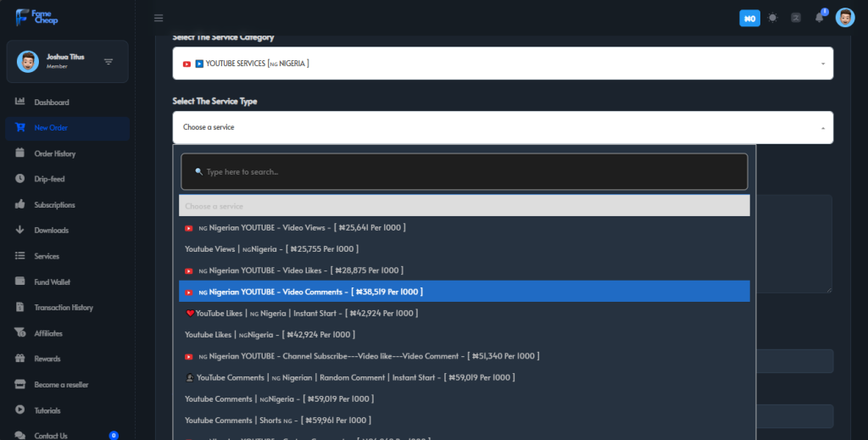Viewport: 868px width, 440px height.
Task: Select Nigerian YOUTUBE Video Views ₦25,641 option
Action: point(464,227)
